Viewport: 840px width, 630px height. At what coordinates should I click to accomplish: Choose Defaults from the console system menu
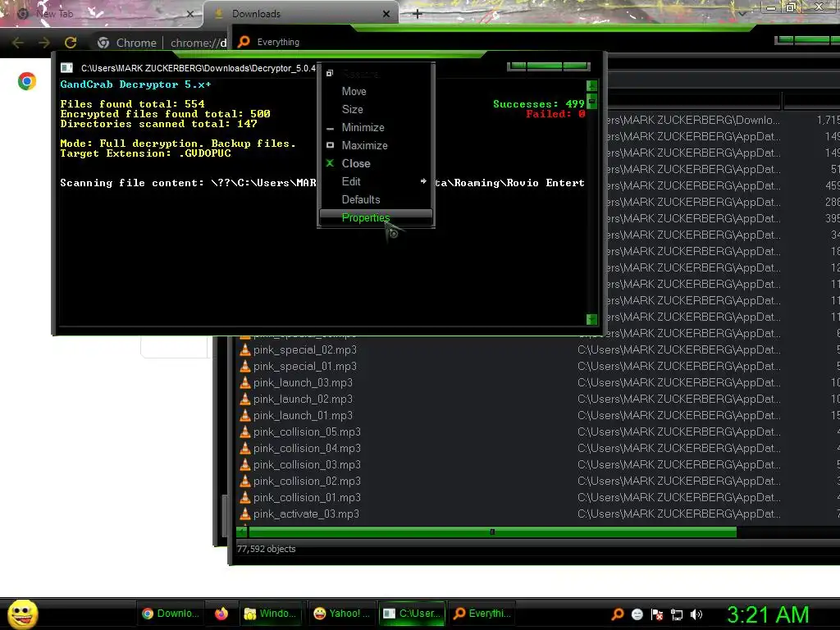tap(361, 199)
